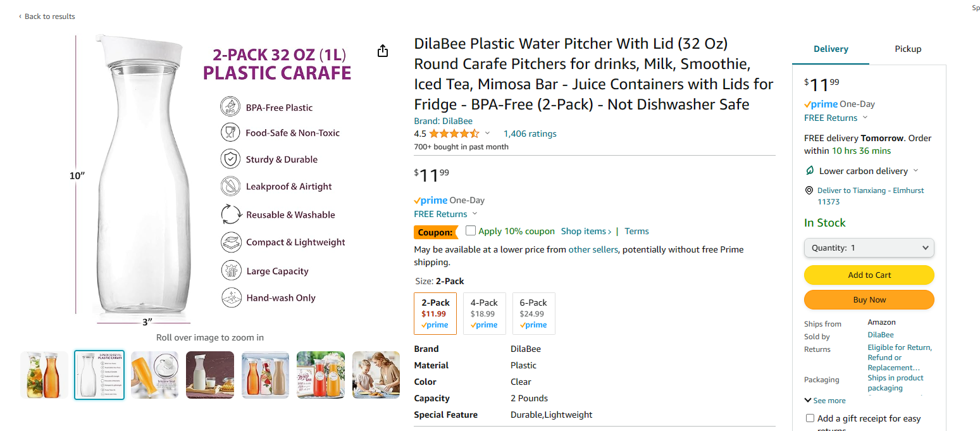Select the orange juice pour thumbnail
This screenshot has height=431, width=980.
154,375
